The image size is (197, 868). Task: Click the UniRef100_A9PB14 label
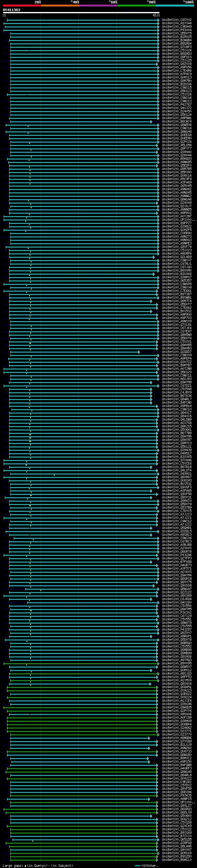point(177,406)
